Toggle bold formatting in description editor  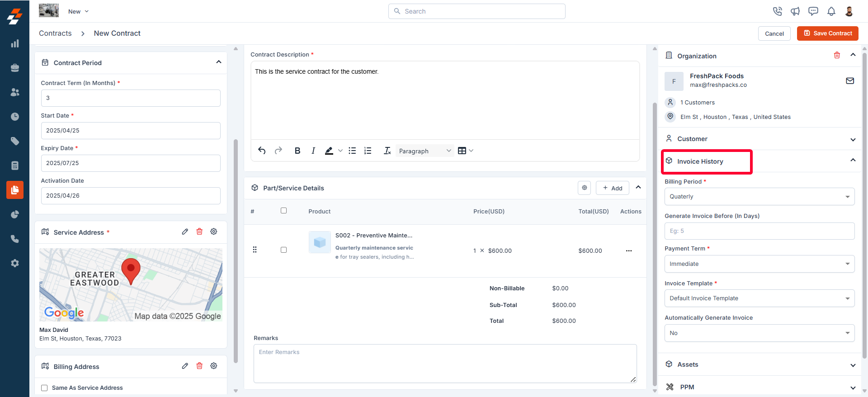[x=297, y=151]
